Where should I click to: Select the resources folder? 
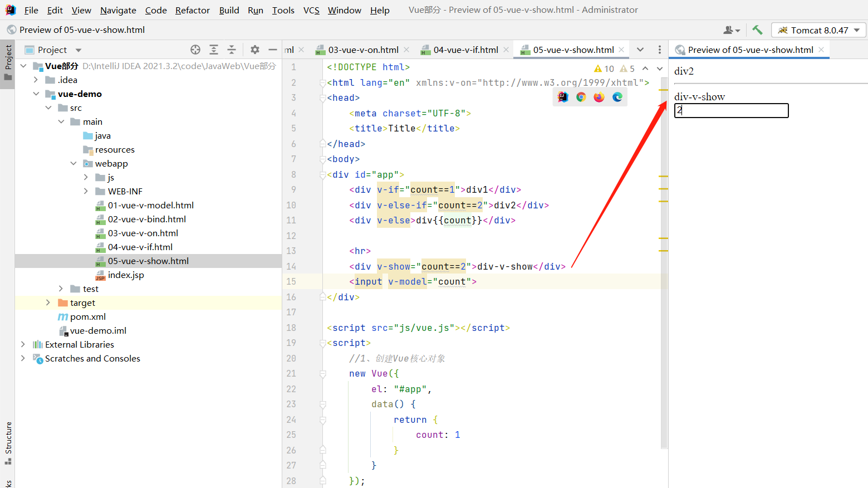pyautogui.click(x=115, y=149)
